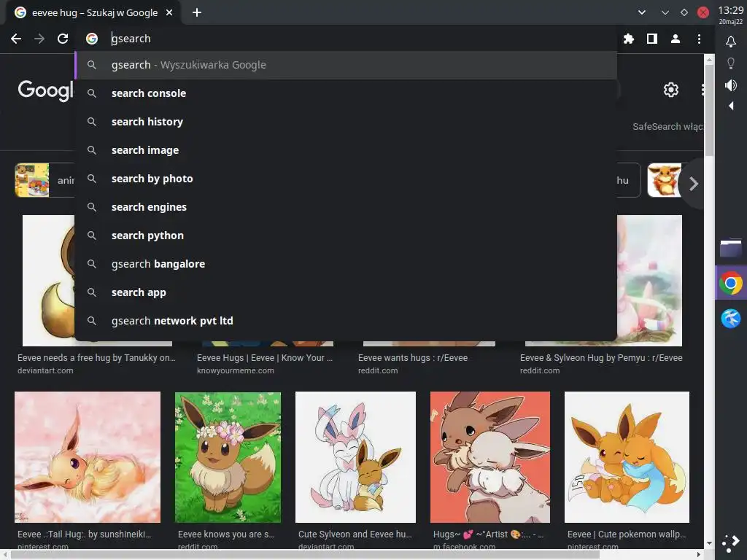This screenshot has width=747, height=560.
Task: Close the 'eevee hug' tab
Action: point(169,12)
